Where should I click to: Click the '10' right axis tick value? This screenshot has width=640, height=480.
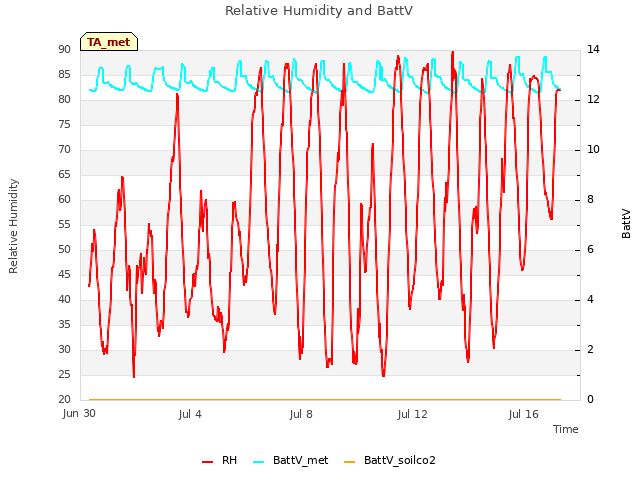(x=593, y=149)
